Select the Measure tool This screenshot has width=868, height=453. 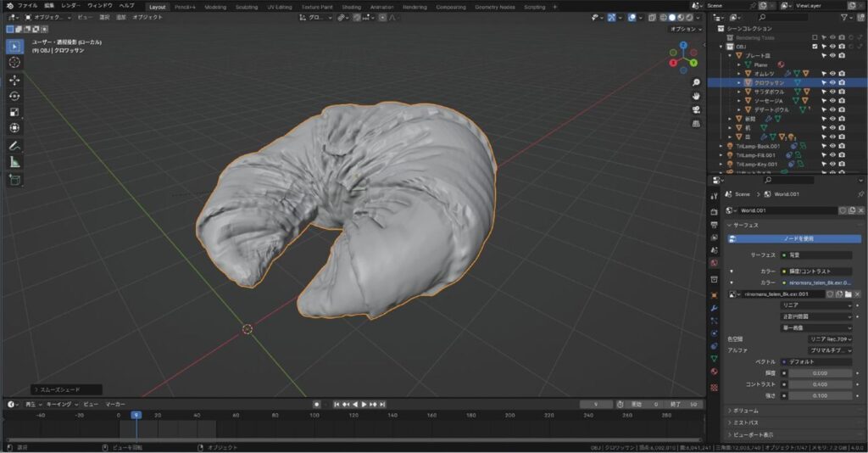pos(14,162)
